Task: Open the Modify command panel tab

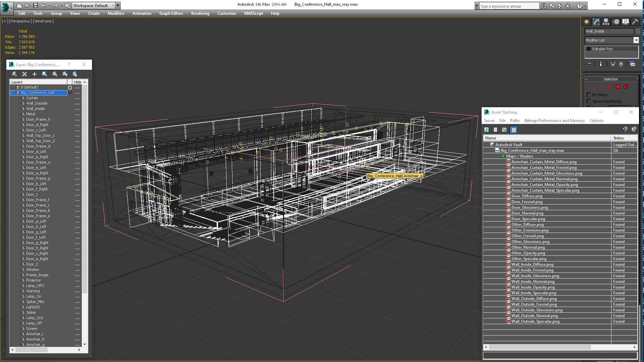Action: tap(596, 22)
